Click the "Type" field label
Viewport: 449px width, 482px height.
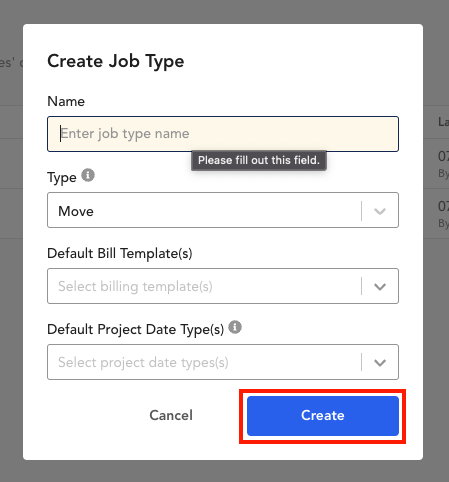point(62,177)
